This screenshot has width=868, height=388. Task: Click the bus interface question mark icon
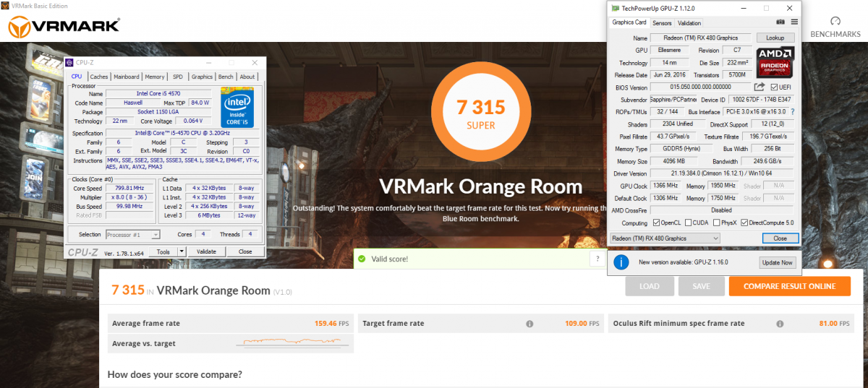(x=793, y=112)
